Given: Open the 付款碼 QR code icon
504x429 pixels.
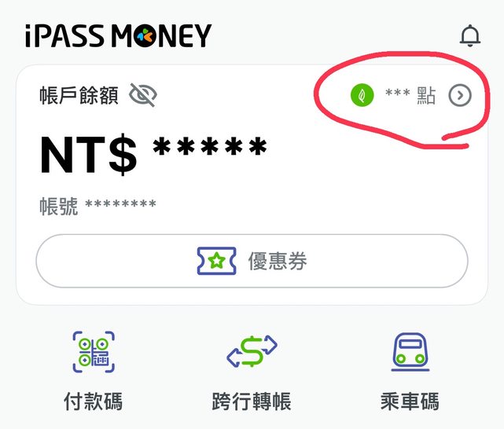Looking at the screenshot, I should (x=94, y=352).
